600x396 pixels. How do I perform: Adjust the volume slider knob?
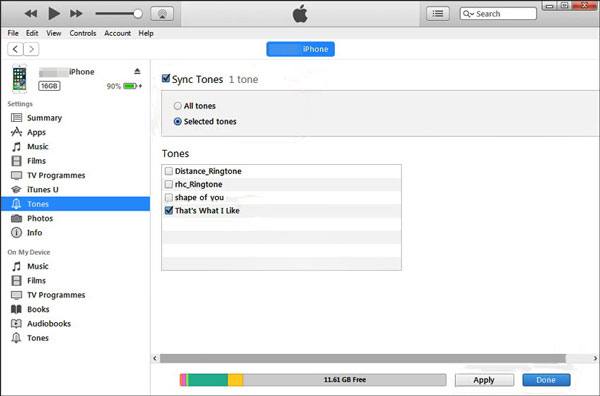[138, 14]
